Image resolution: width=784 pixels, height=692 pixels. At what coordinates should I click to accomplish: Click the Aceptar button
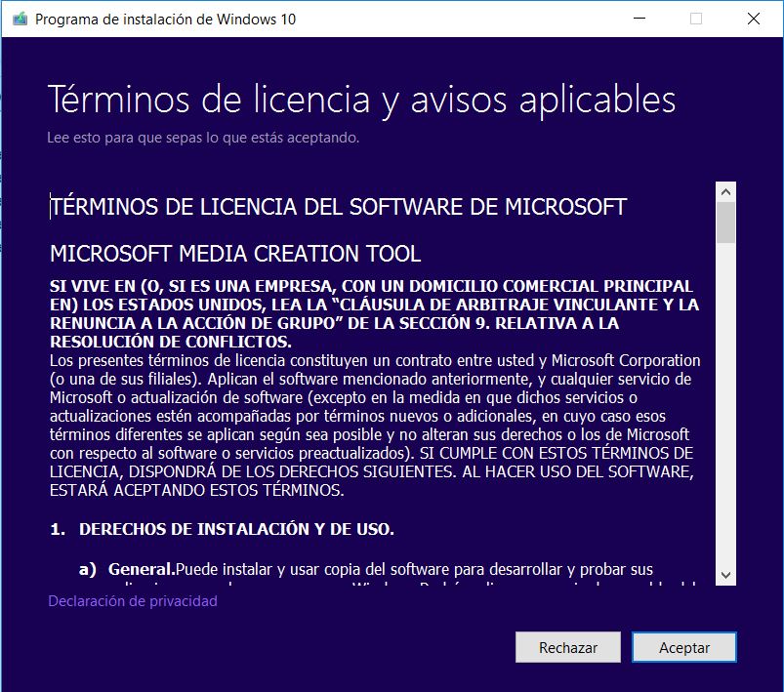click(x=683, y=647)
